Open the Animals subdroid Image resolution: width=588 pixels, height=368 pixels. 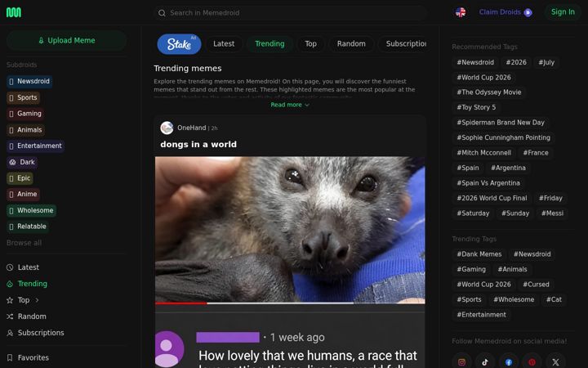tap(25, 130)
